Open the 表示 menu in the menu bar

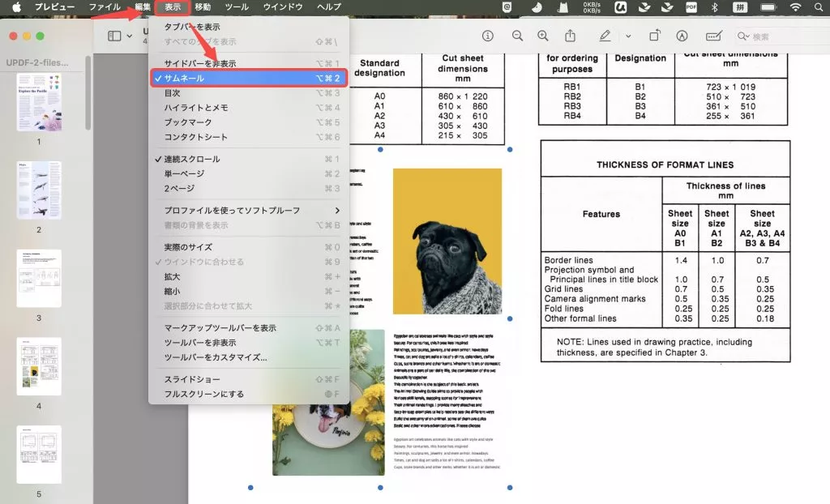(173, 6)
